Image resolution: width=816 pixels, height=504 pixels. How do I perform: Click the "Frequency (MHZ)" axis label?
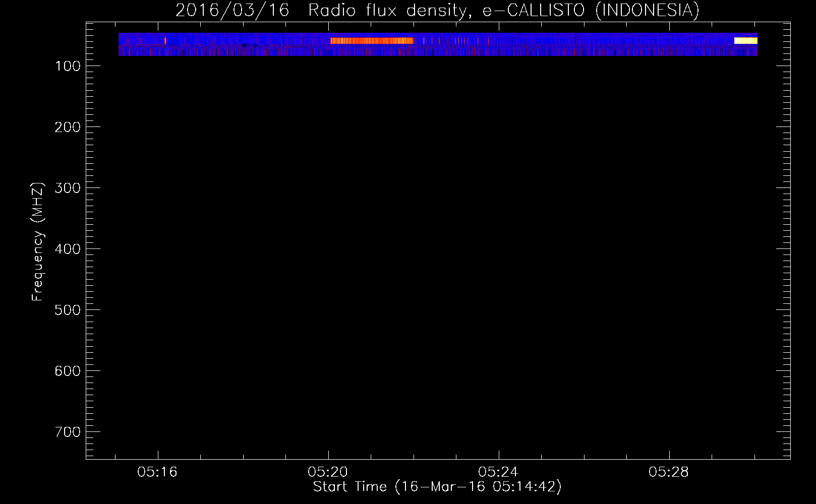37,242
